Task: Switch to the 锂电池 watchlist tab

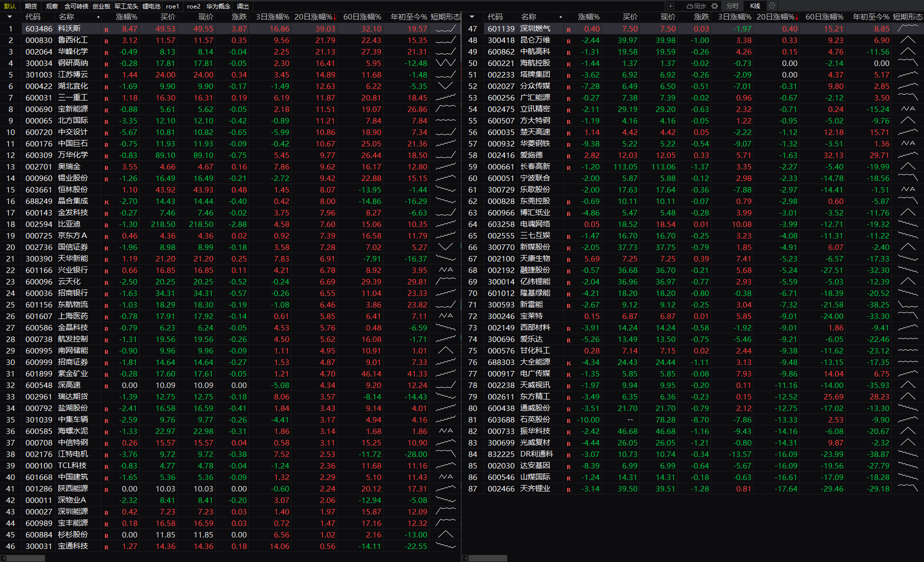Action: pyautogui.click(x=151, y=6)
